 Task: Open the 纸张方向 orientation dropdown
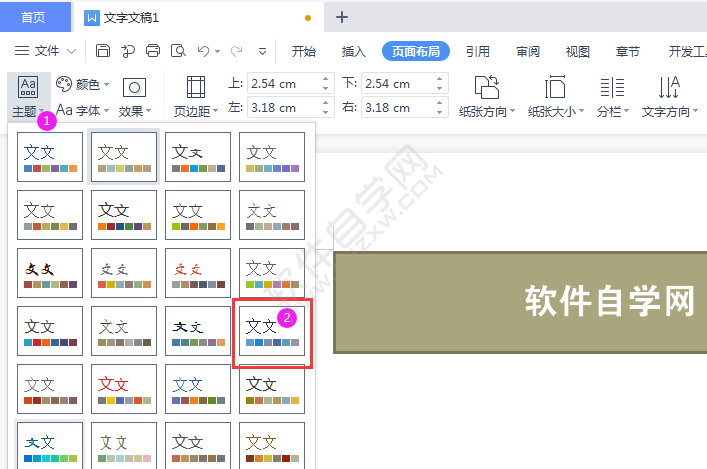coord(487,97)
